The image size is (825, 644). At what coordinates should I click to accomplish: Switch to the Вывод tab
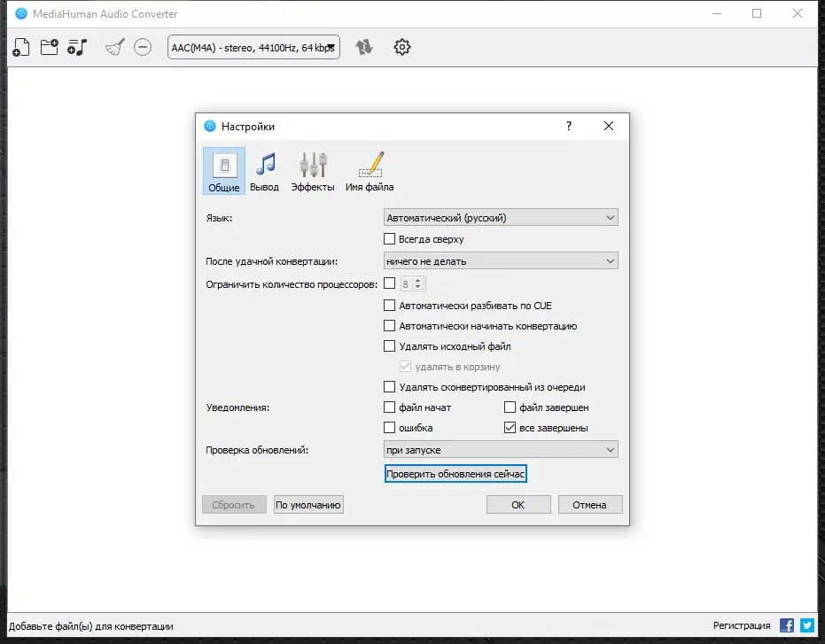point(264,171)
